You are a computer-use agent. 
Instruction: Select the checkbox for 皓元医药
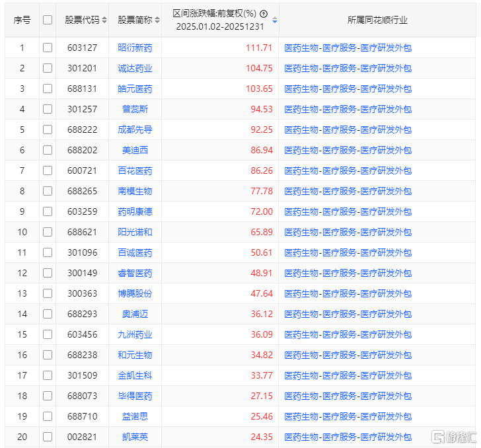[48, 89]
